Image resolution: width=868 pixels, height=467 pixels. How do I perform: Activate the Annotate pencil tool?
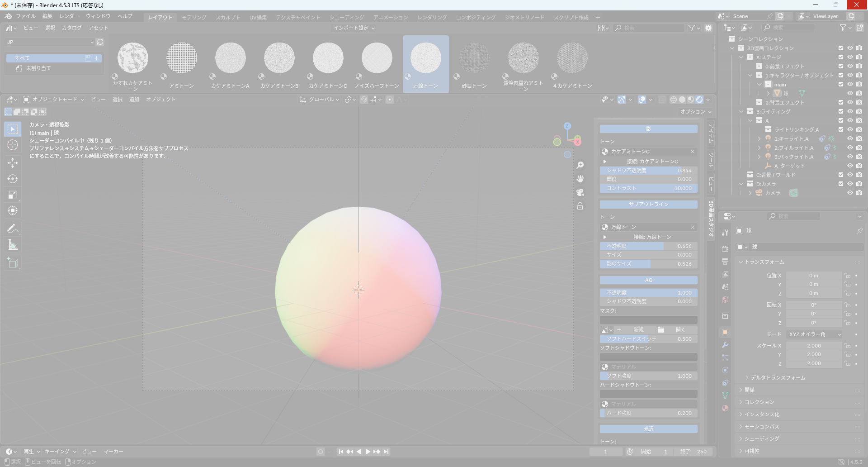click(13, 229)
